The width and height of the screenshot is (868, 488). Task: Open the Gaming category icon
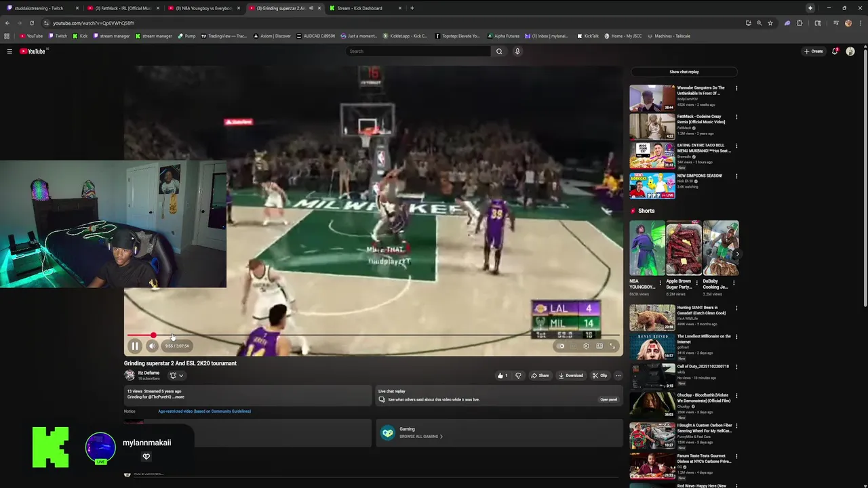(388, 433)
